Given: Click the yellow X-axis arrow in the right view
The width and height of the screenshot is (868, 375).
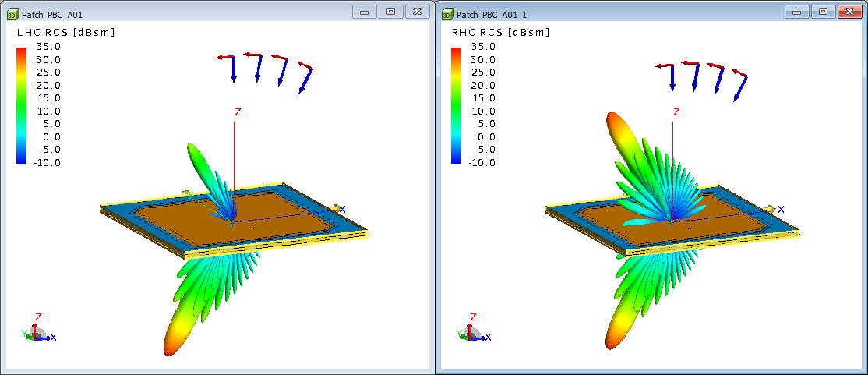Looking at the screenshot, I should (771, 208).
